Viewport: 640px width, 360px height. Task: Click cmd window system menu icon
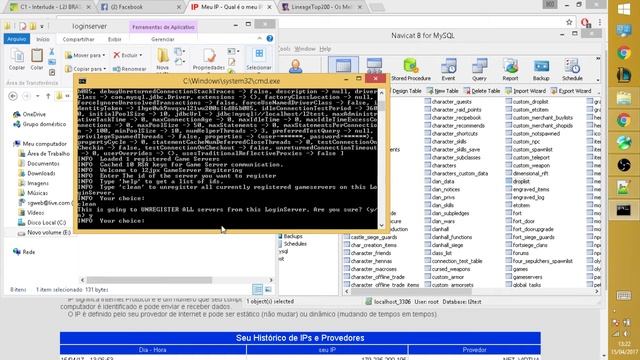(82, 81)
